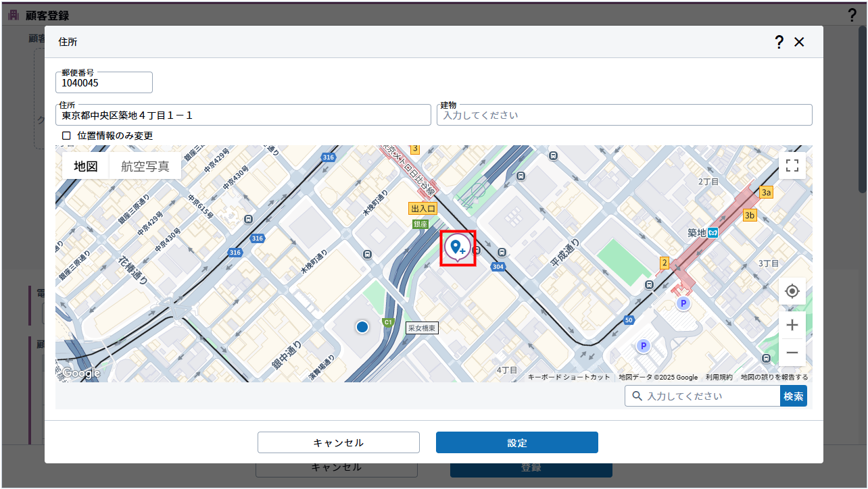Click キャンセル in the 住所 dialog
Viewport: 868px width, 489px height.
[339, 443]
